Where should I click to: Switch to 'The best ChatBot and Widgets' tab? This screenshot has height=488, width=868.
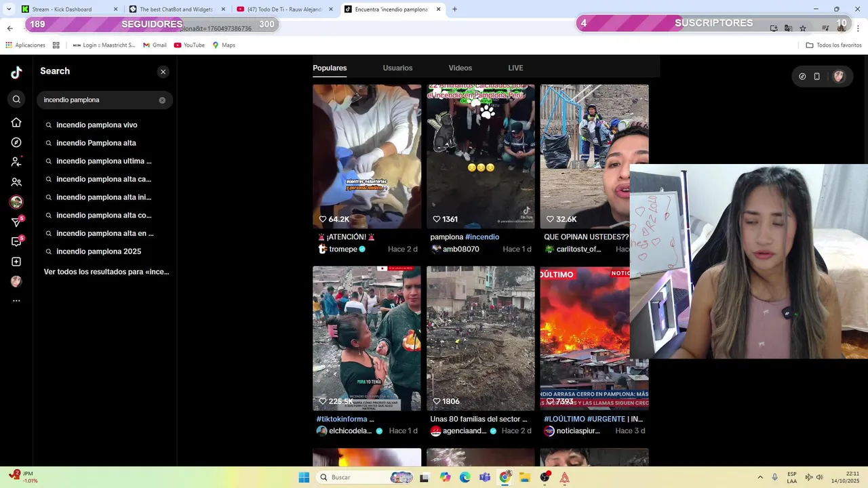point(176,9)
